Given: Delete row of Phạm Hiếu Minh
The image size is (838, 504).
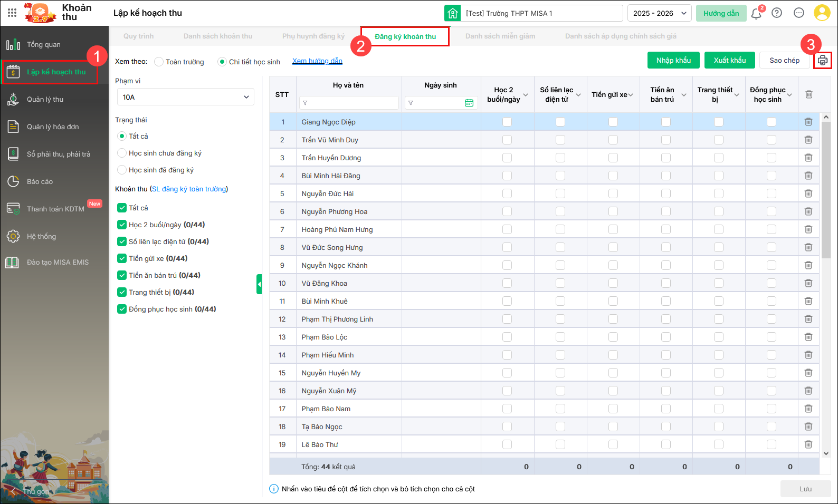Looking at the screenshot, I should click(x=808, y=355).
